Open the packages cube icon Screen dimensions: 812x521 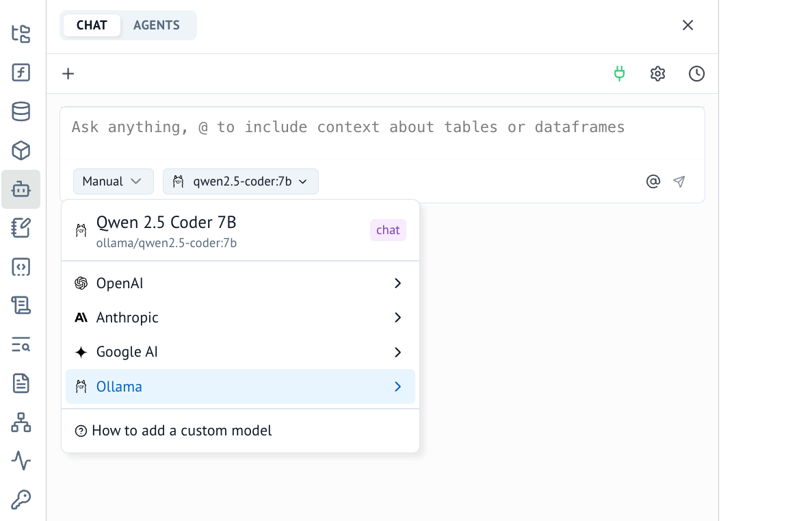point(21,151)
